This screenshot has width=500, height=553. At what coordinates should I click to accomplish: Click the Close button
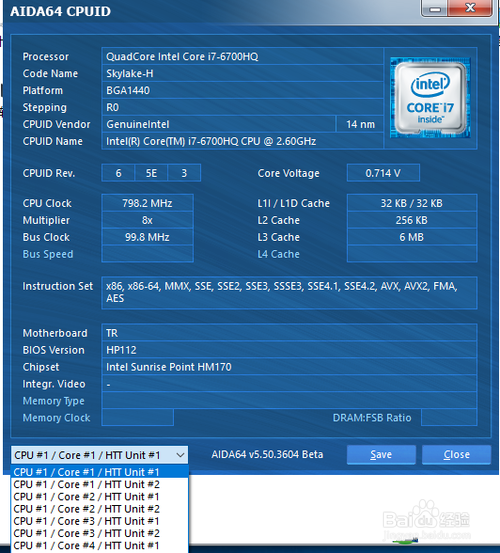(x=456, y=455)
